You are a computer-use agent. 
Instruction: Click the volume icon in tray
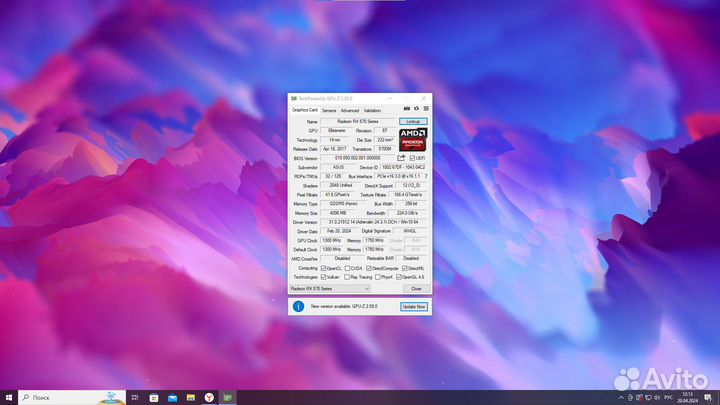(x=657, y=398)
